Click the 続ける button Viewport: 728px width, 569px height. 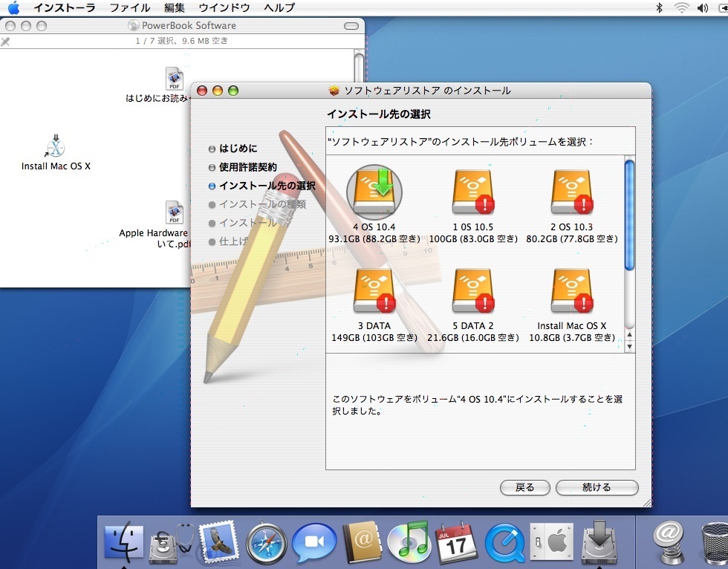[x=597, y=487]
